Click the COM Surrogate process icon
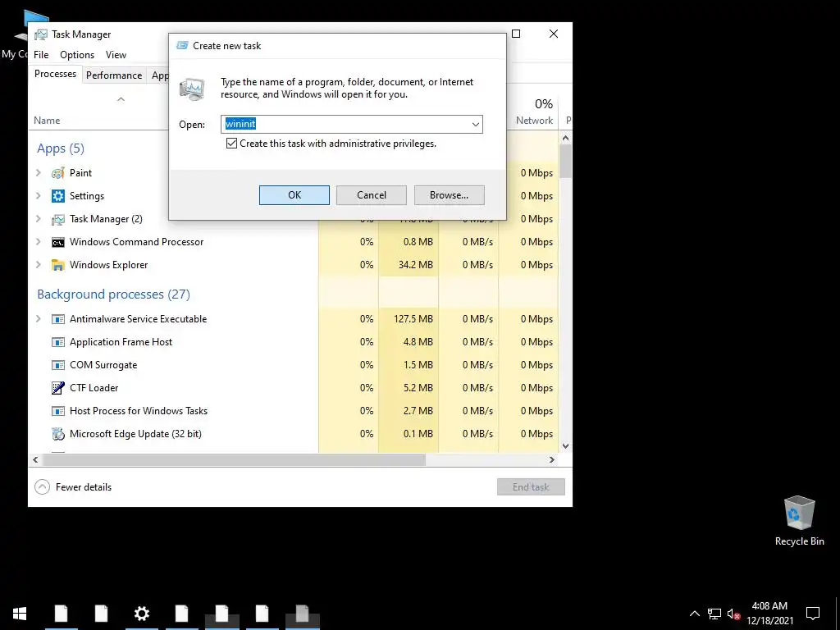 (58, 365)
